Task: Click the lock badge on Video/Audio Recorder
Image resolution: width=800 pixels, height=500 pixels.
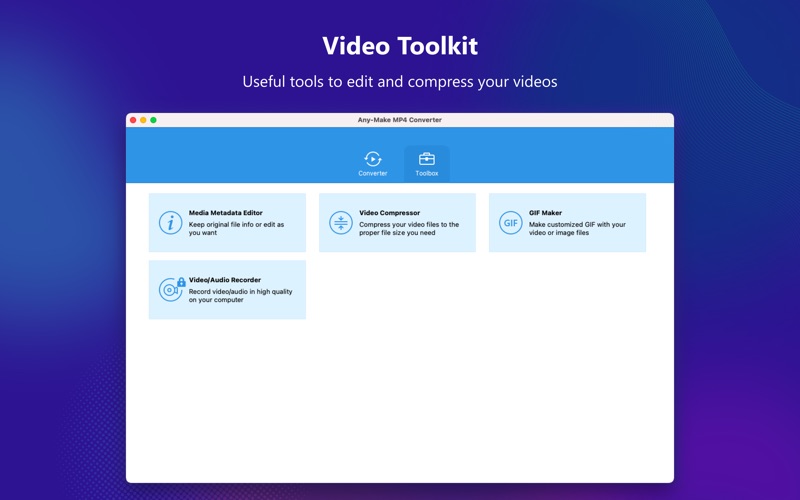Action: pos(181,282)
